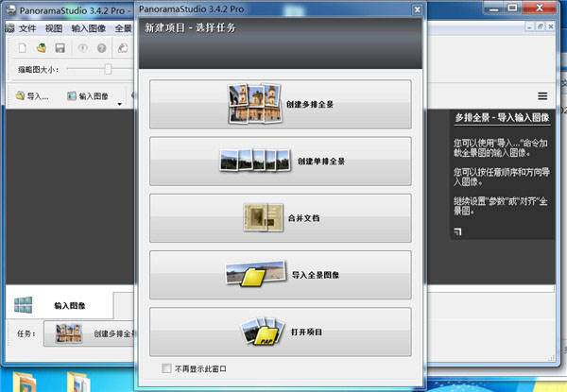The width and height of the screenshot is (567, 392).
Task: Open the second desktop folder icon
Action: [x=78, y=382]
